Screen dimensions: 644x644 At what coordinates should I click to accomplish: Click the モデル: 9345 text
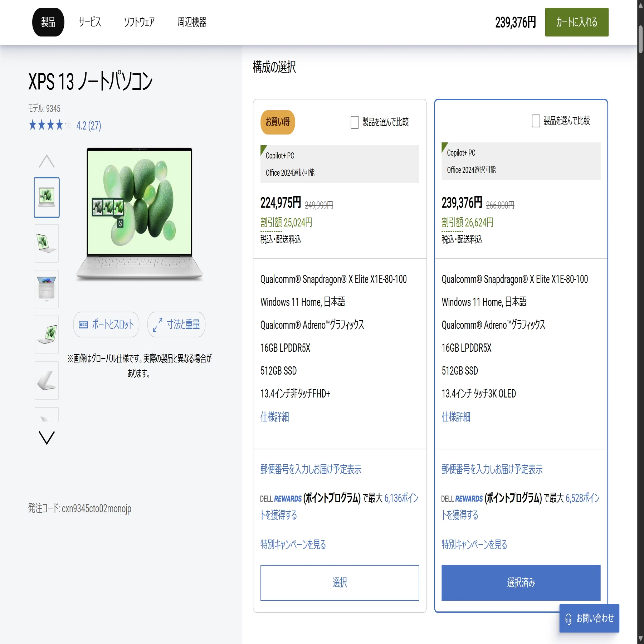(x=44, y=108)
